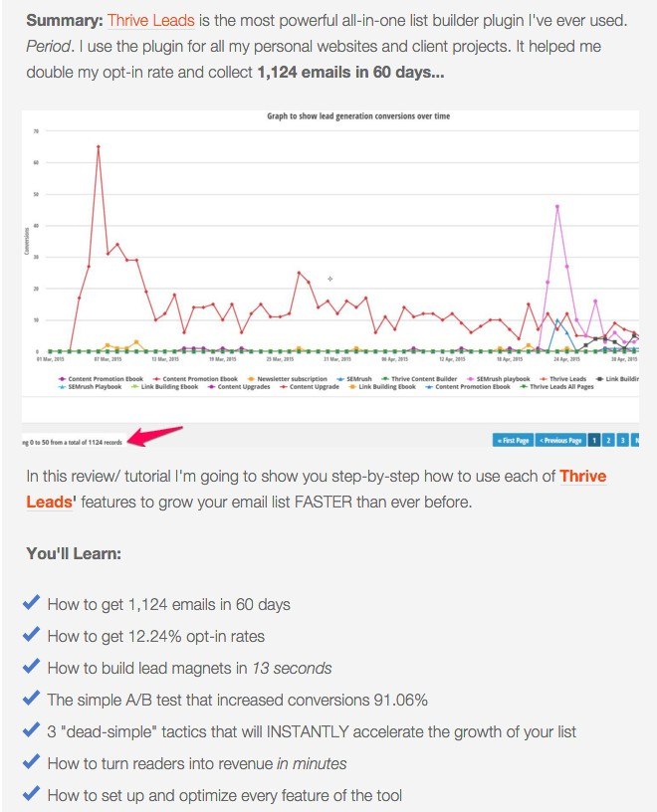Go to page 2 of records
This screenshot has width=657, height=812.
[608, 440]
